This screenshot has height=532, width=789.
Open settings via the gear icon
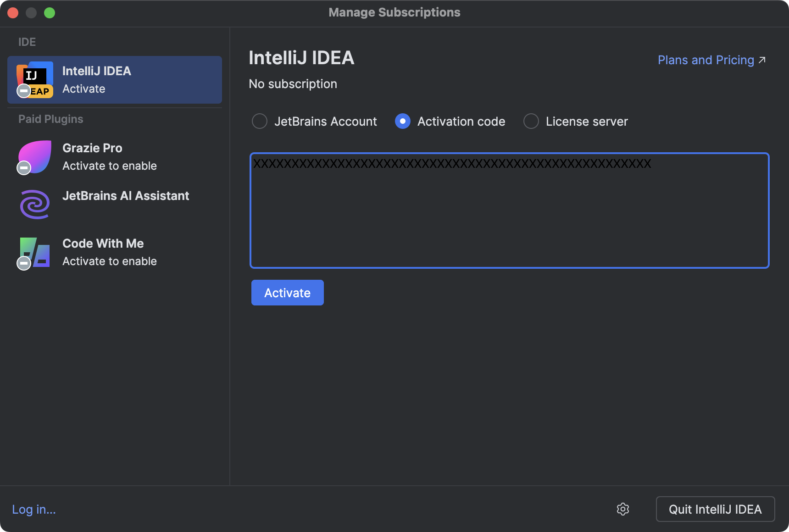click(623, 509)
